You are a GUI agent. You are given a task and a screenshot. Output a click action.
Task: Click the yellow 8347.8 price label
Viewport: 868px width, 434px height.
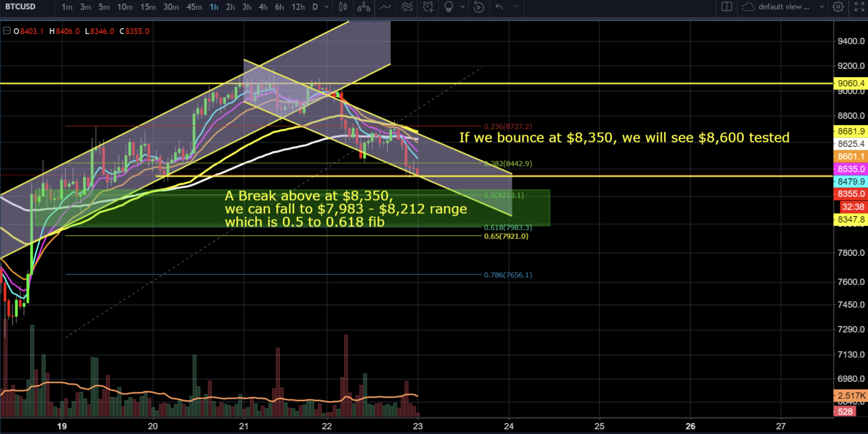(x=850, y=219)
